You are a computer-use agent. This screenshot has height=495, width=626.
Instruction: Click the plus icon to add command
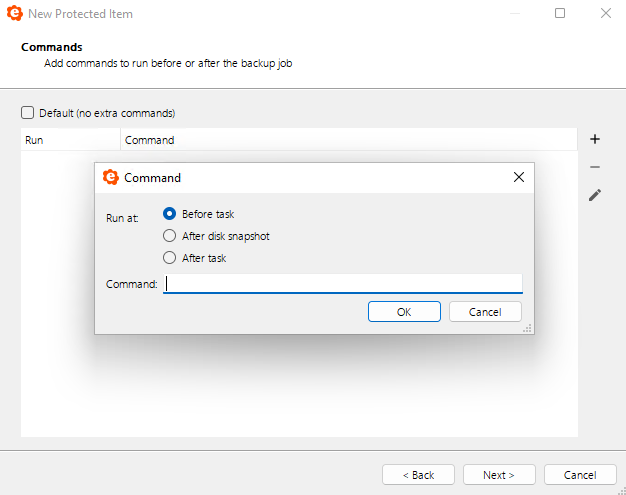point(595,139)
